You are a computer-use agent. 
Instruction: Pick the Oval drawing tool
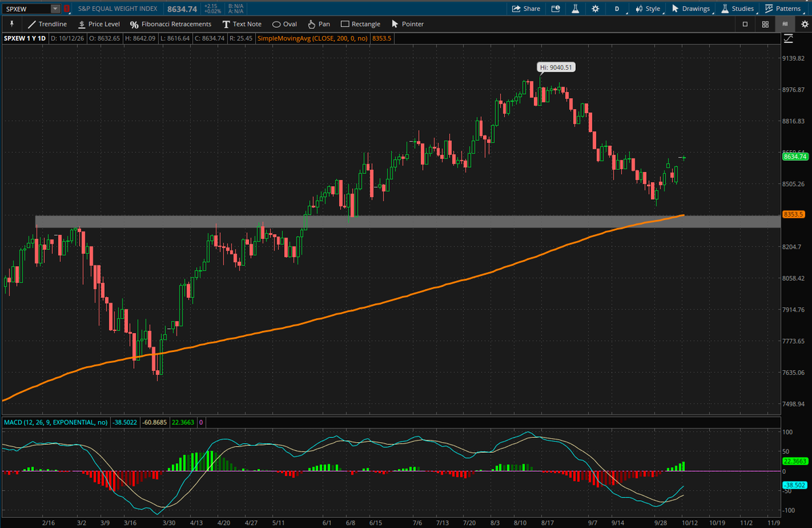click(285, 24)
